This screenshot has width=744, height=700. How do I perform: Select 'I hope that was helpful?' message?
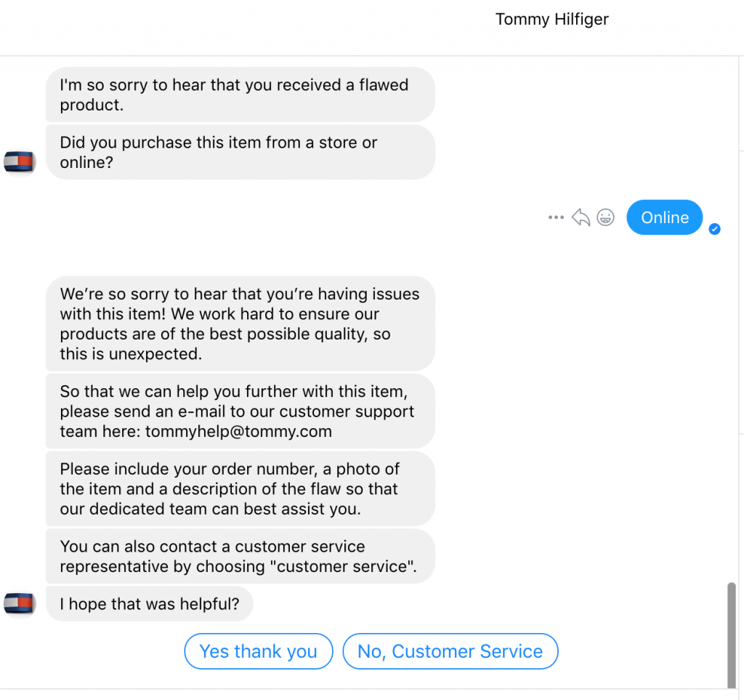(x=150, y=603)
